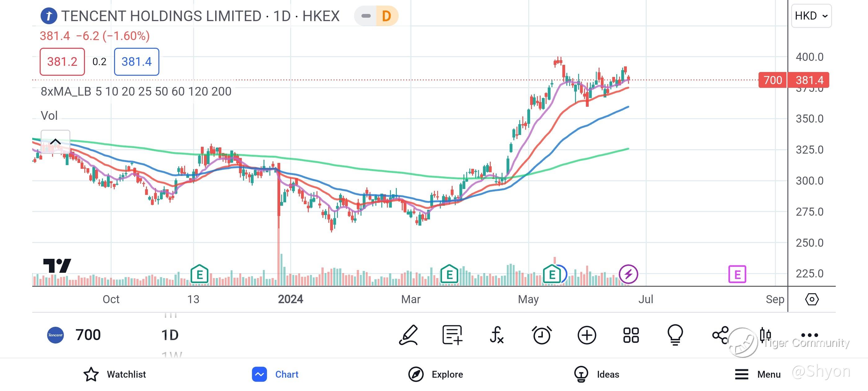Open the Menu tab
Screen dimensions: 868x391
pos(758,374)
